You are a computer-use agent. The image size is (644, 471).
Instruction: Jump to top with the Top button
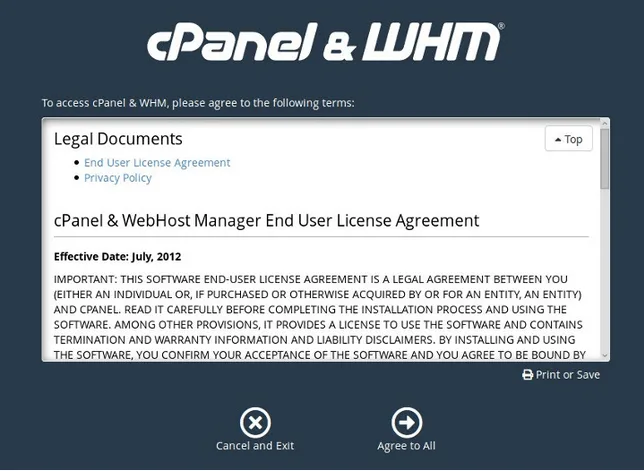(568, 139)
